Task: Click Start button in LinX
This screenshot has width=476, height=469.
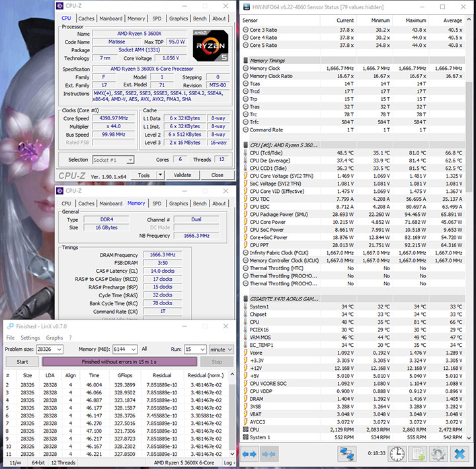Action: coord(22,361)
